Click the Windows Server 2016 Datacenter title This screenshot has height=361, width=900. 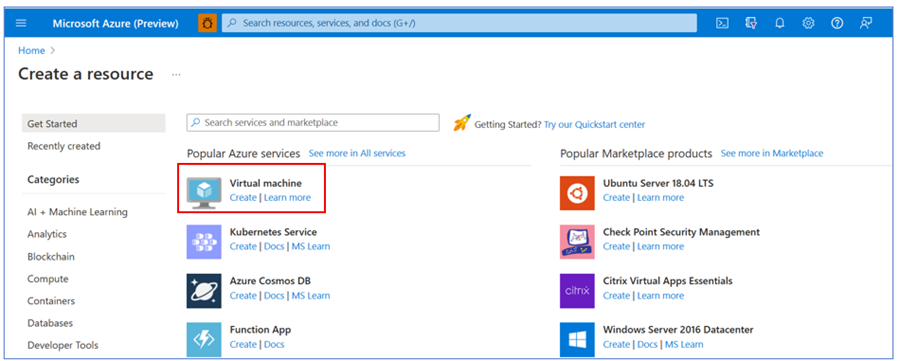pyautogui.click(x=678, y=329)
